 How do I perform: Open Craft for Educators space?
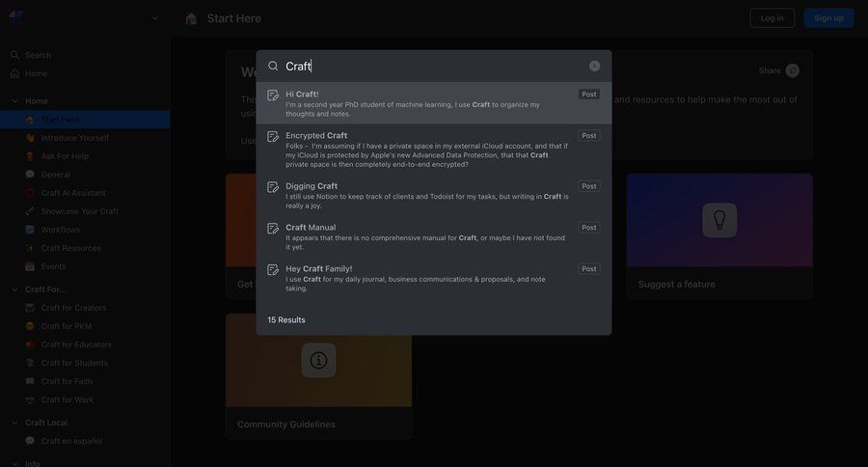tap(85, 344)
